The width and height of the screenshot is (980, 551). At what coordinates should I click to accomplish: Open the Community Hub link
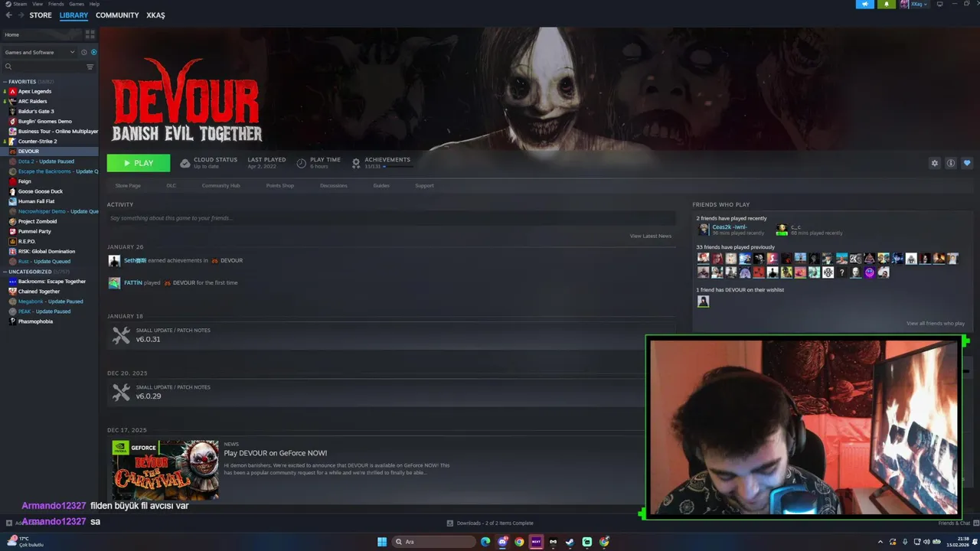tap(220, 186)
